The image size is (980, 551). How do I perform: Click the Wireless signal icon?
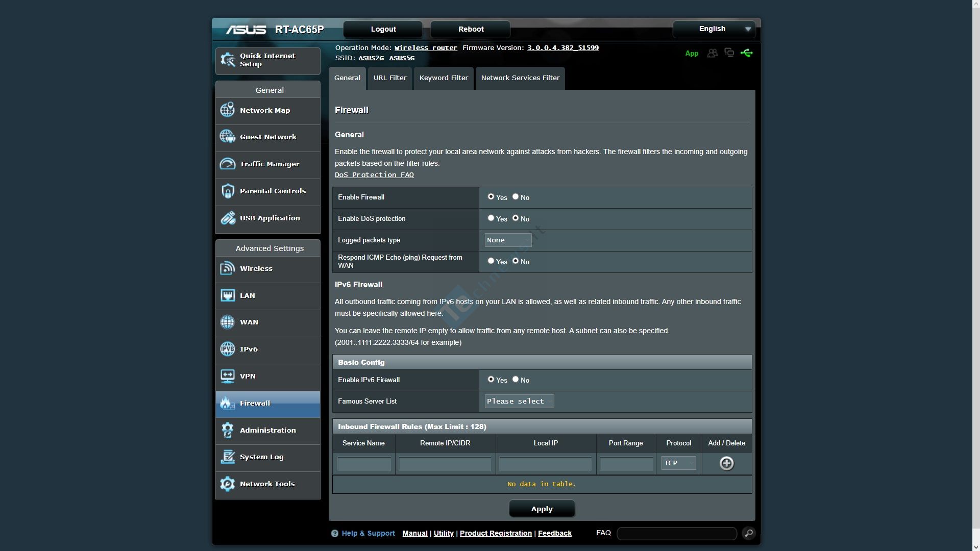click(x=228, y=268)
